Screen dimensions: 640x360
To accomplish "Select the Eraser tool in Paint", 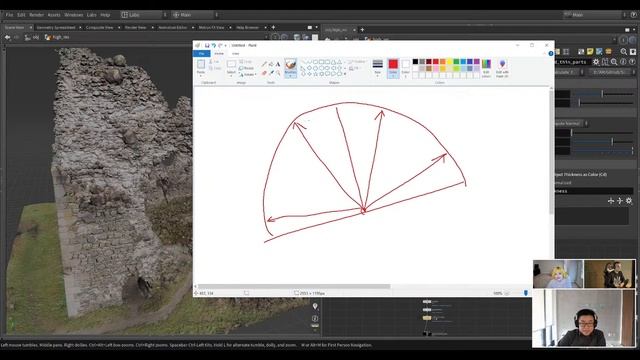I will coord(264,73).
